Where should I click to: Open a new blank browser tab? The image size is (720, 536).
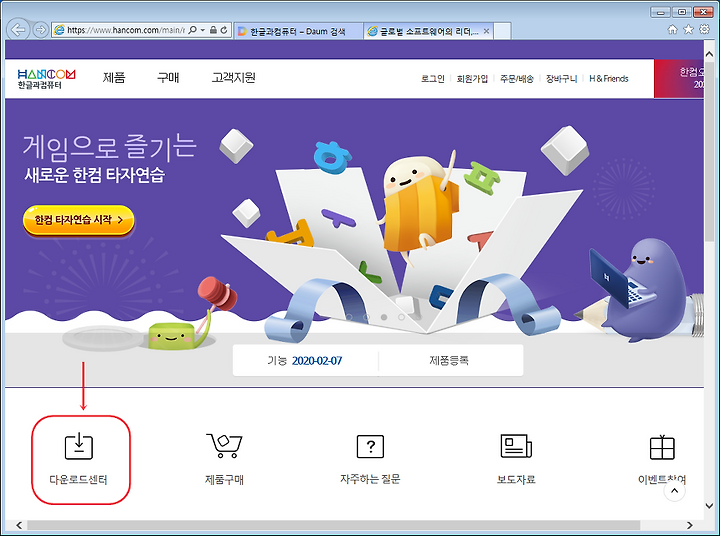click(x=502, y=31)
